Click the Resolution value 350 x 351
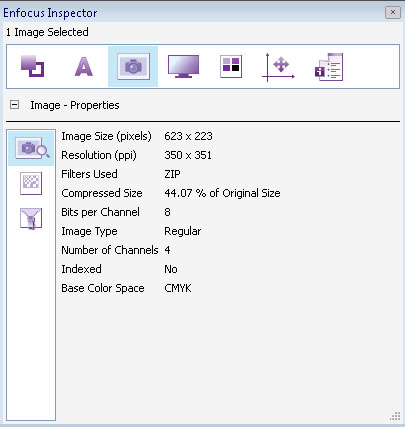This screenshot has width=405, height=427. coord(188,155)
